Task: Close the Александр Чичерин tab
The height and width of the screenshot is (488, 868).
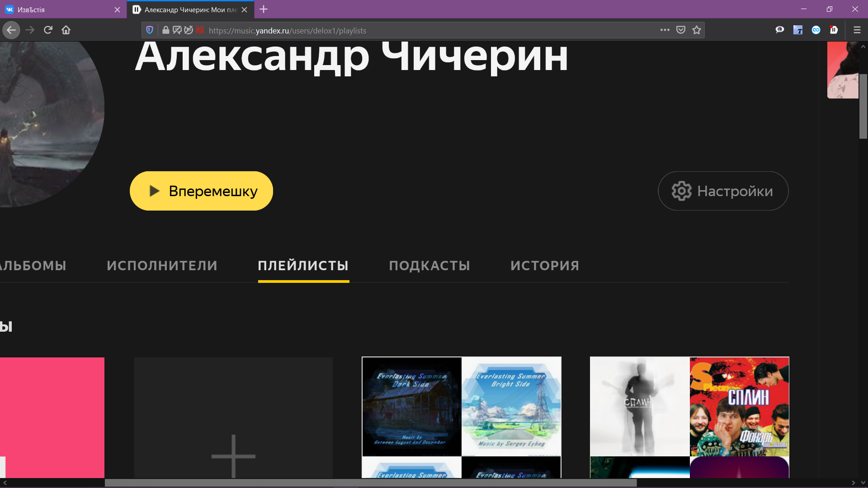Action: pos(245,9)
